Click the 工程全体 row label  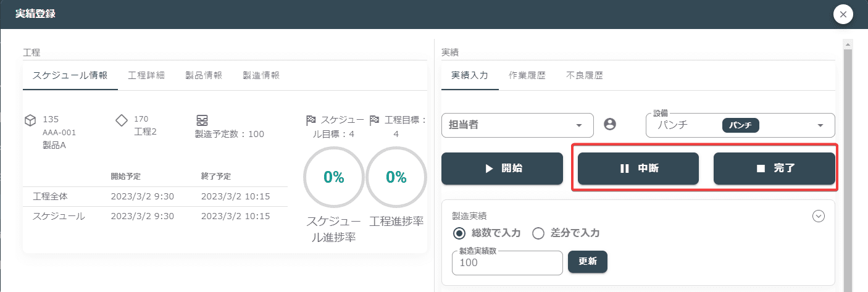[x=50, y=196]
